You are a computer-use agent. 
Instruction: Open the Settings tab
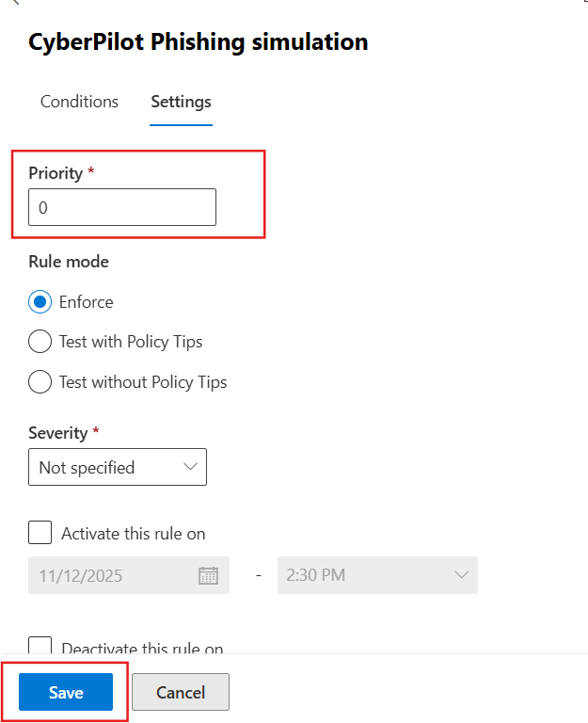[181, 102]
